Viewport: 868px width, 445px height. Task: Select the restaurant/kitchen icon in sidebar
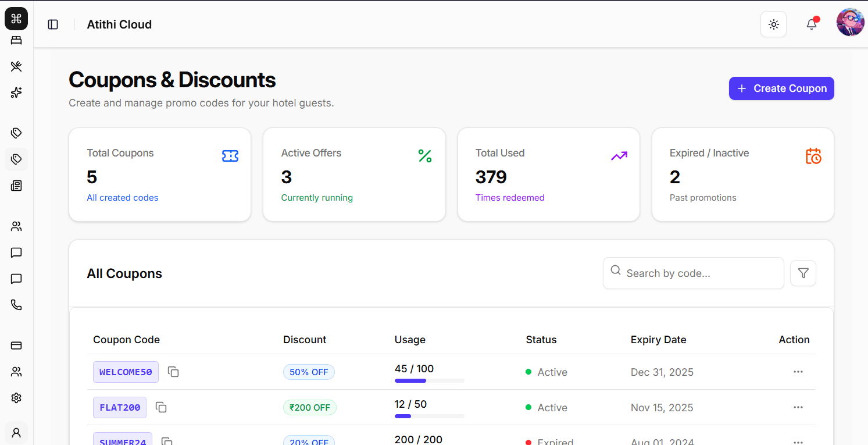point(16,66)
